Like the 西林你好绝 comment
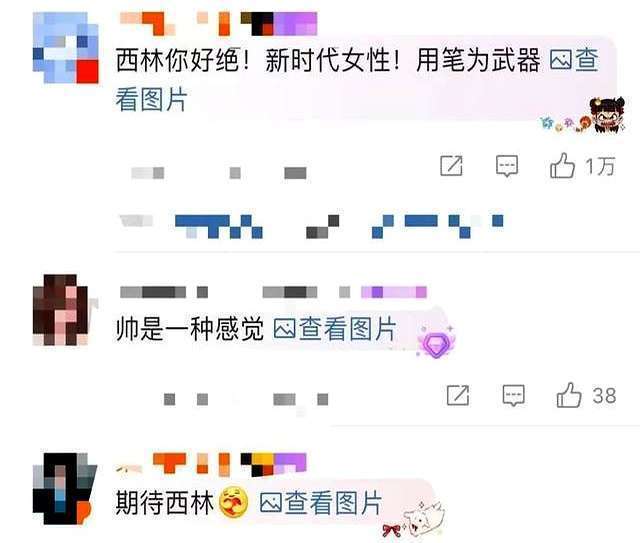The height and width of the screenshot is (543, 640). click(x=562, y=166)
